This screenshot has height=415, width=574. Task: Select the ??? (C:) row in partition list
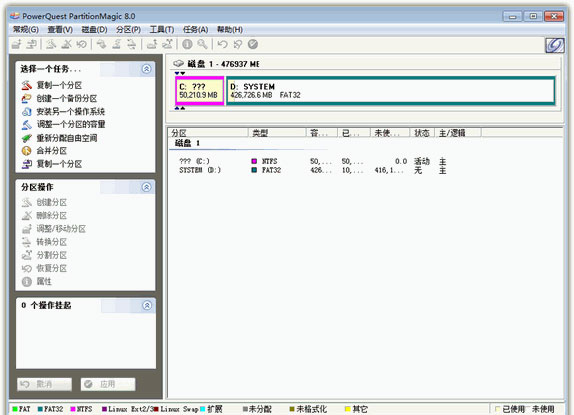(x=313, y=161)
